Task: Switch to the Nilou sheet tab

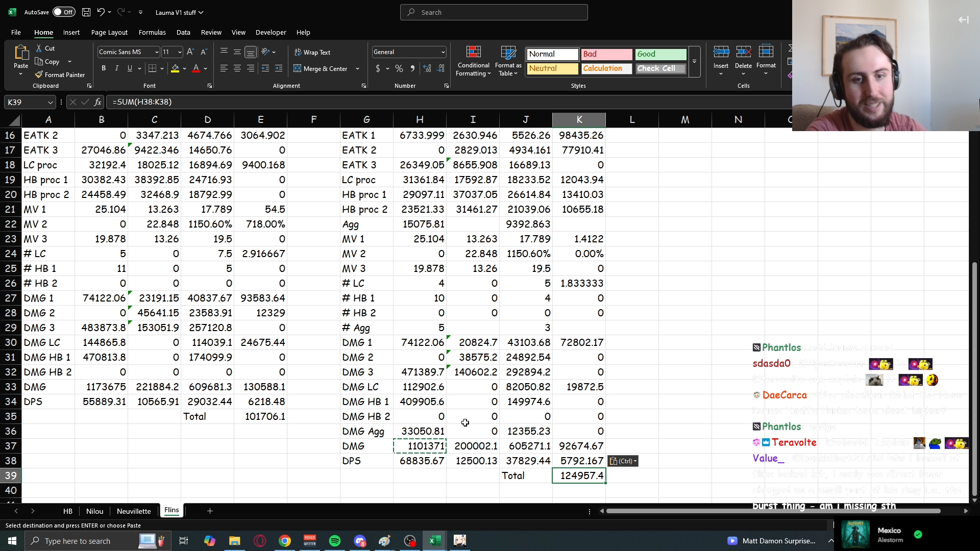Action: pyautogui.click(x=94, y=511)
